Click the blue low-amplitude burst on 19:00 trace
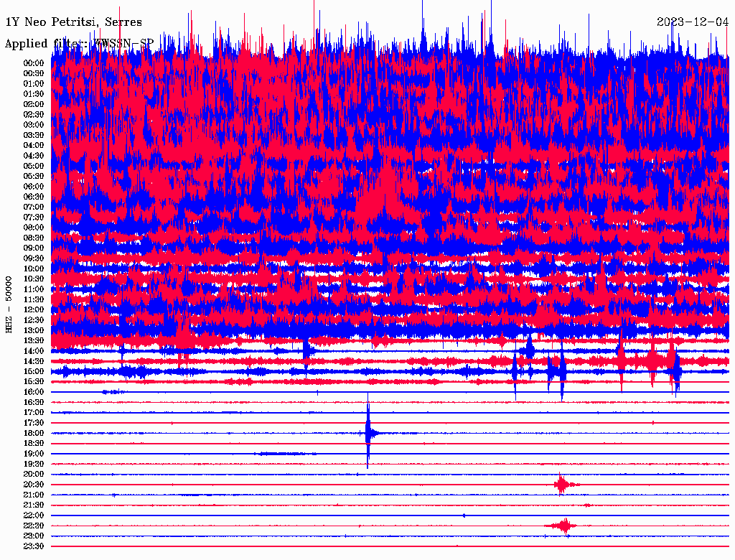735x560 pixels. (x=286, y=454)
